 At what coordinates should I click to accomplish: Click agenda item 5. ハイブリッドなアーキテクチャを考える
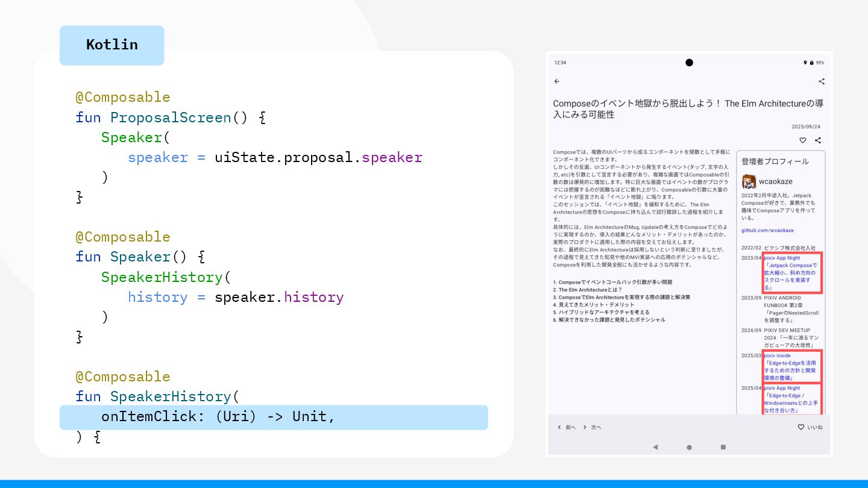601,313
